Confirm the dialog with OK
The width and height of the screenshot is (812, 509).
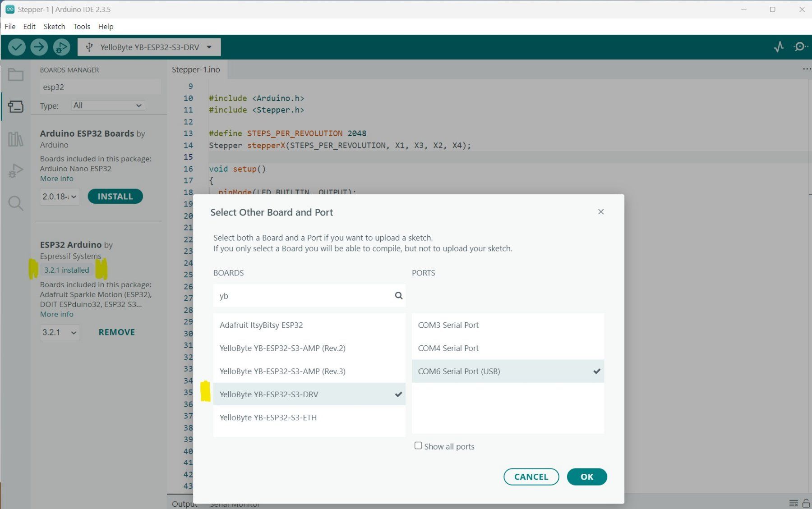coord(587,477)
